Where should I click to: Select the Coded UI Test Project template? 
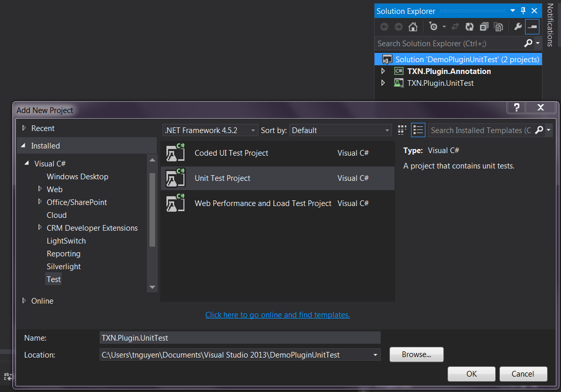point(277,153)
